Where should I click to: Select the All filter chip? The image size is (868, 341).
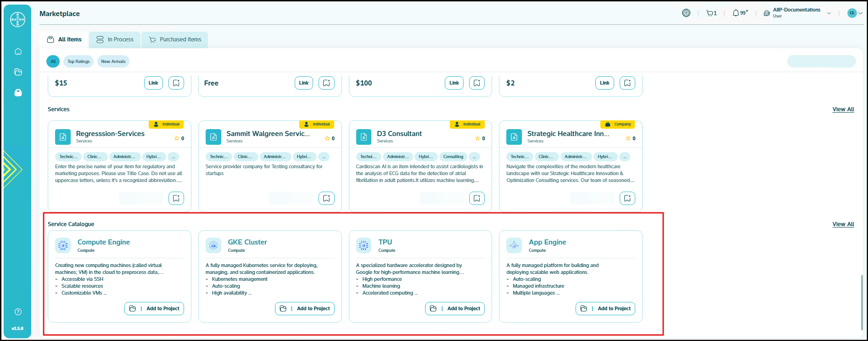click(53, 62)
